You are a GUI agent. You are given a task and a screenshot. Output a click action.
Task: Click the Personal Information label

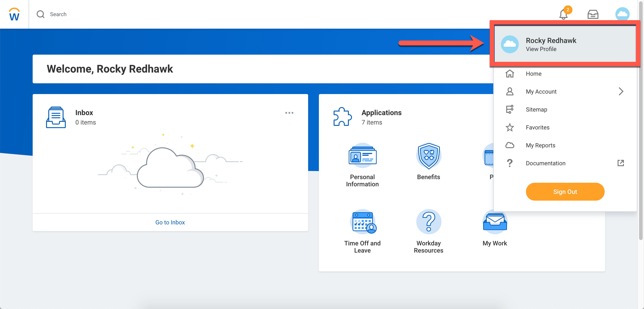362,180
